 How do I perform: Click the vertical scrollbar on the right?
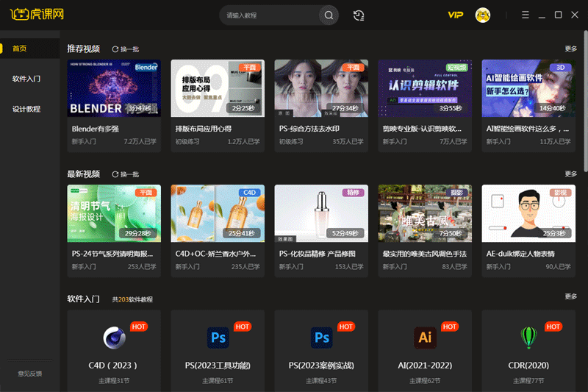(x=585, y=101)
